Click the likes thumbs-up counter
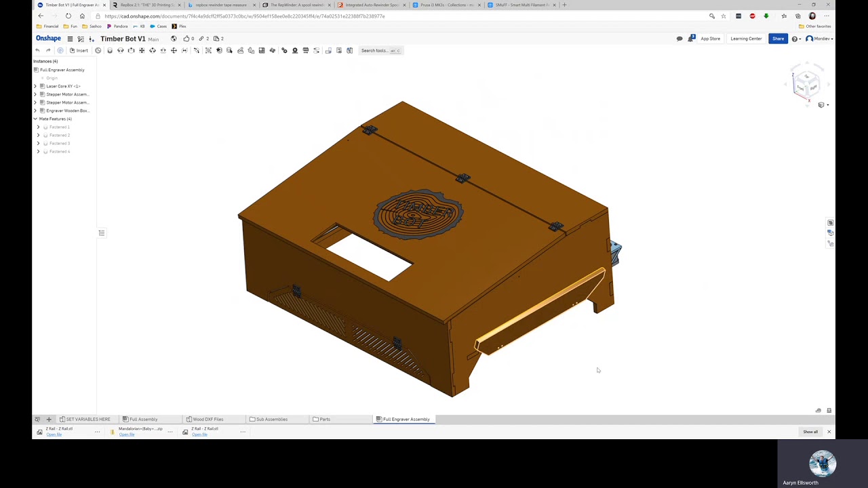Image resolution: width=868 pixels, height=488 pixels. (188, 39)
